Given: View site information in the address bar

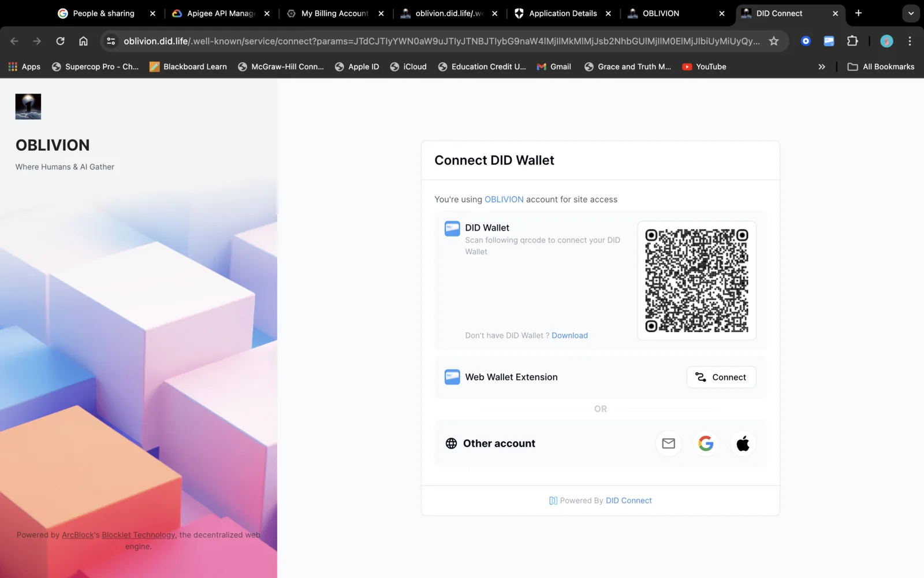Looking at the screenshot, I should pyautogui.click(x=111, y=41).
